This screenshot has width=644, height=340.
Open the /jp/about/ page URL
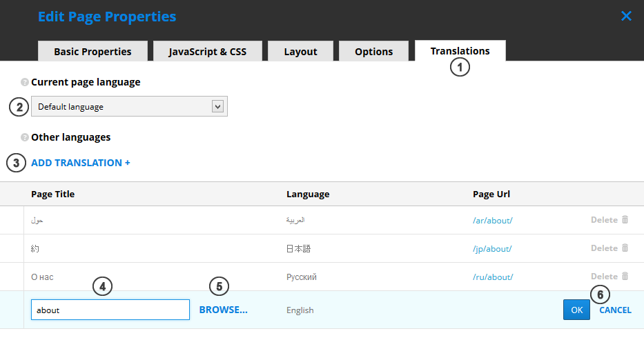click(492, 248)
